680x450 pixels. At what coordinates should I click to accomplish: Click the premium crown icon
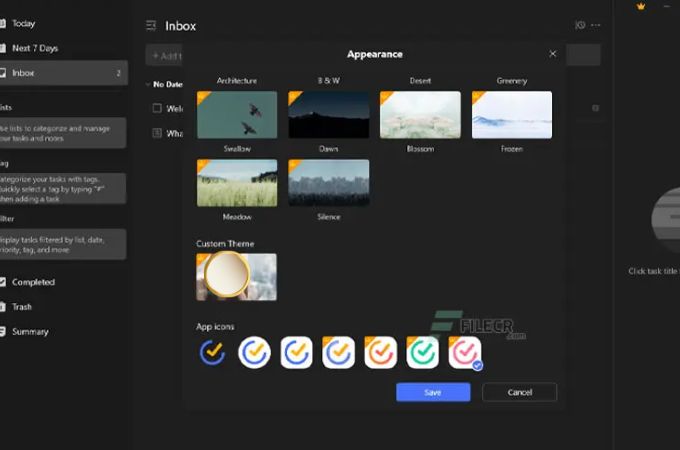(x=641, y=6)
